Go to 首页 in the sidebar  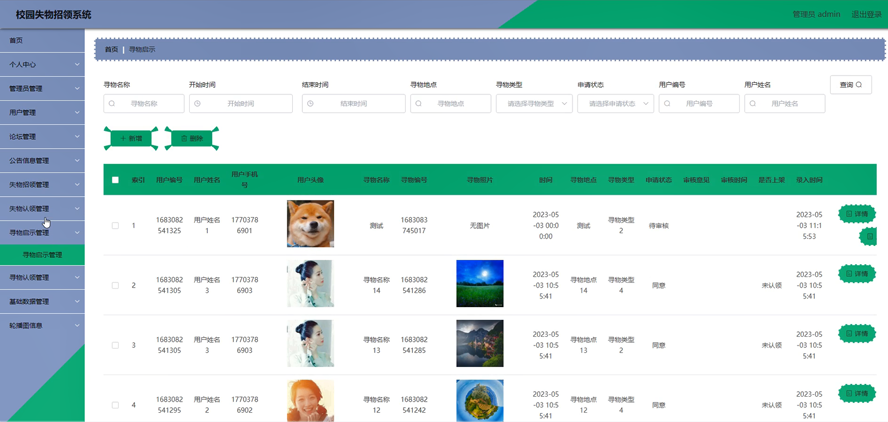(x=42, y=41)
